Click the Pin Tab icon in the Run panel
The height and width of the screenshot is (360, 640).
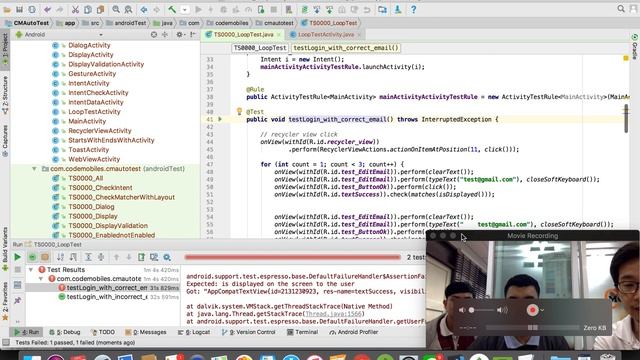[18, 300]
